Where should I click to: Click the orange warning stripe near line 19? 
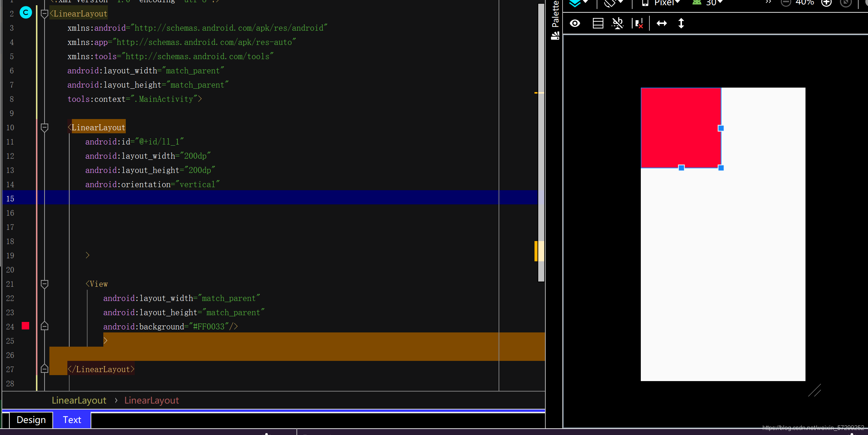coord(536,251)
